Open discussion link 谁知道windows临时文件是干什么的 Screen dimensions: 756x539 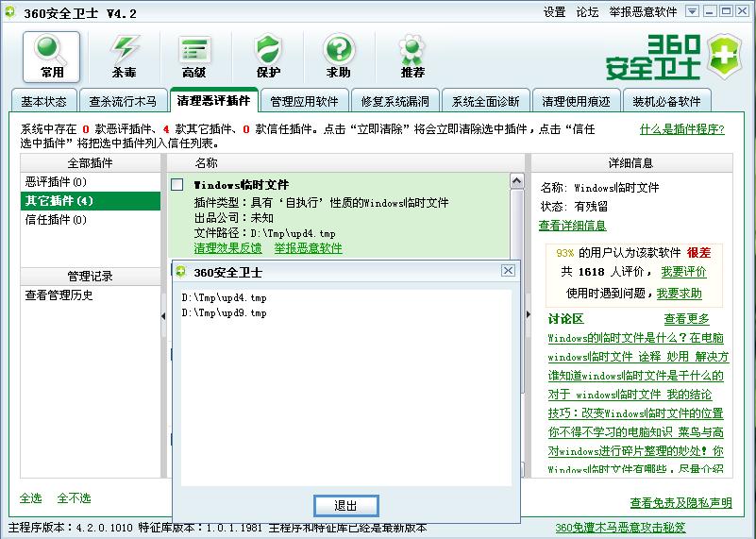(635, 376)
